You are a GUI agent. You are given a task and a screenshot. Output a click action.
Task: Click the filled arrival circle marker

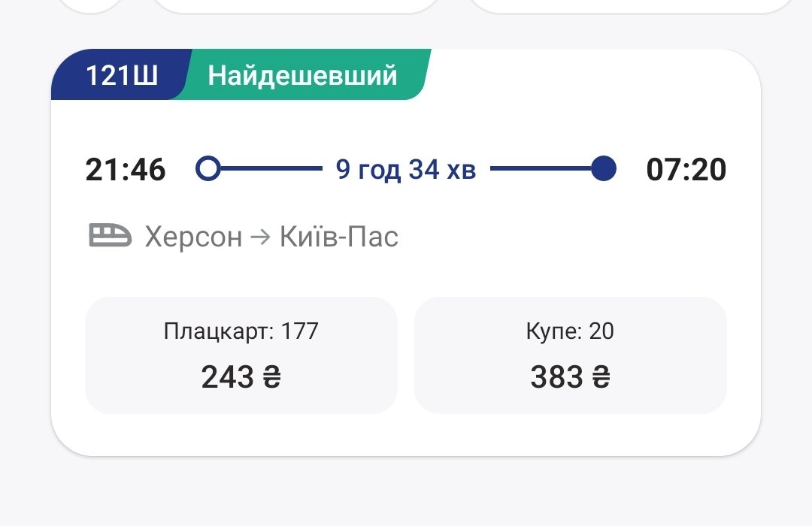pyautogui.click(x=603, y=169)
